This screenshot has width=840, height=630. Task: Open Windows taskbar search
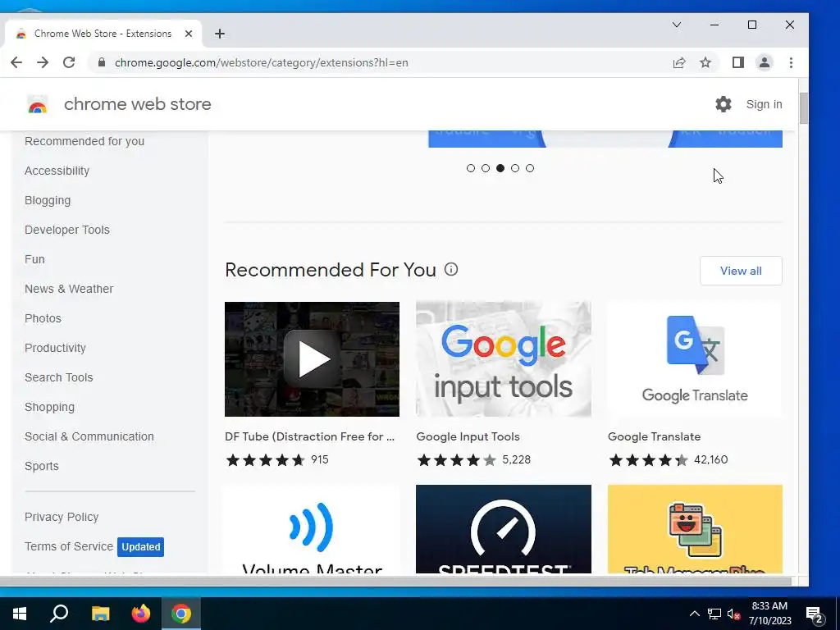[x=59, y=614]
